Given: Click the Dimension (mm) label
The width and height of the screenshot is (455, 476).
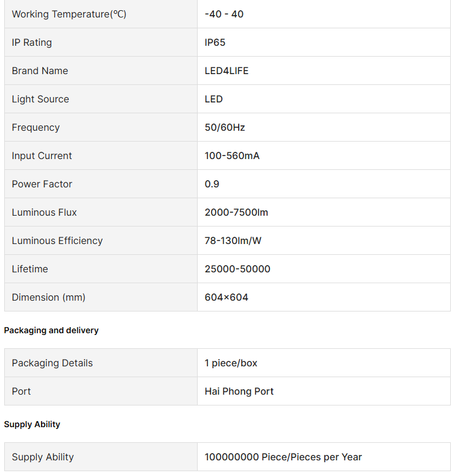Looking at the screenshot, I should (48, 297).
